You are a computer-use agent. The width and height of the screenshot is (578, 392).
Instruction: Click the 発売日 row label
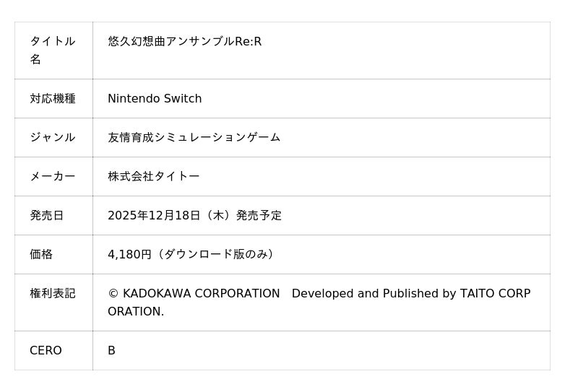47,215
